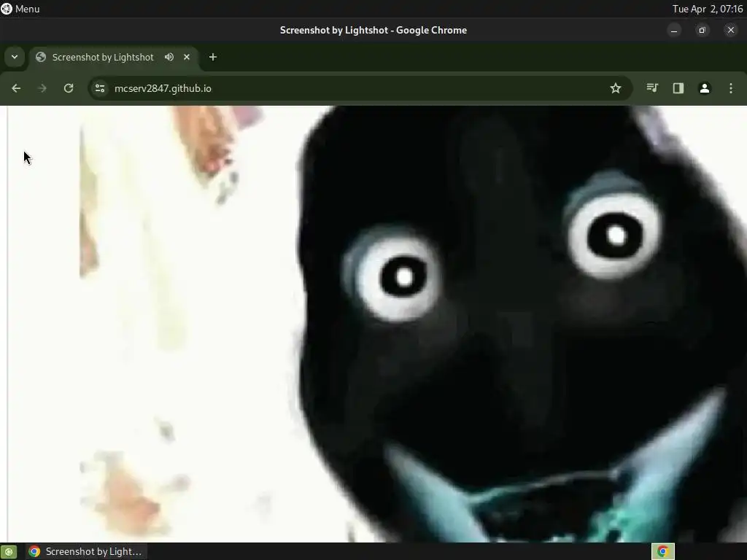Select Screenshot by Light... taskbar entry

tap(86, 551)
